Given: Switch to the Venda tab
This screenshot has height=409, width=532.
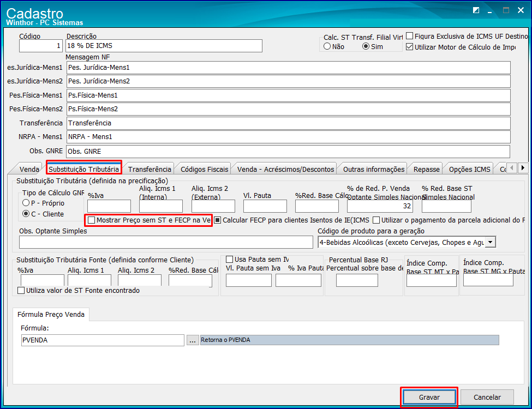Looking at the screenshot, I should click(x=29, y=169).
